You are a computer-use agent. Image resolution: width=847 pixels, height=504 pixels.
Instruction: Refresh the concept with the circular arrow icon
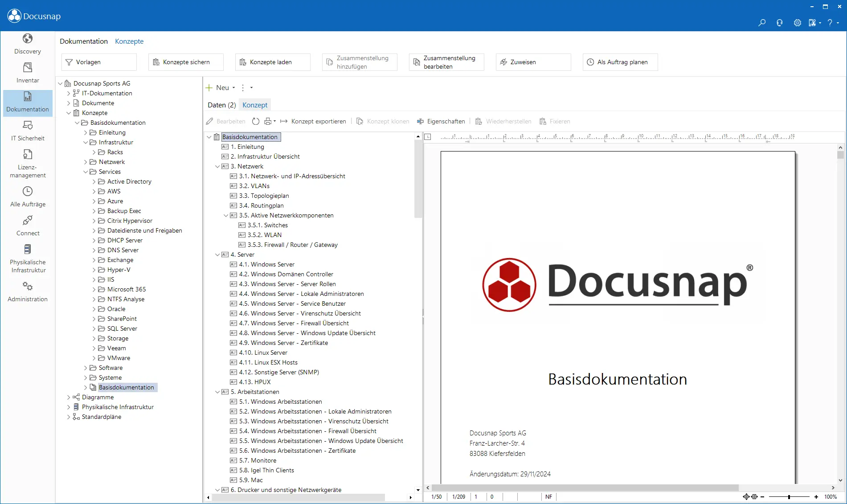coord(256,121)
